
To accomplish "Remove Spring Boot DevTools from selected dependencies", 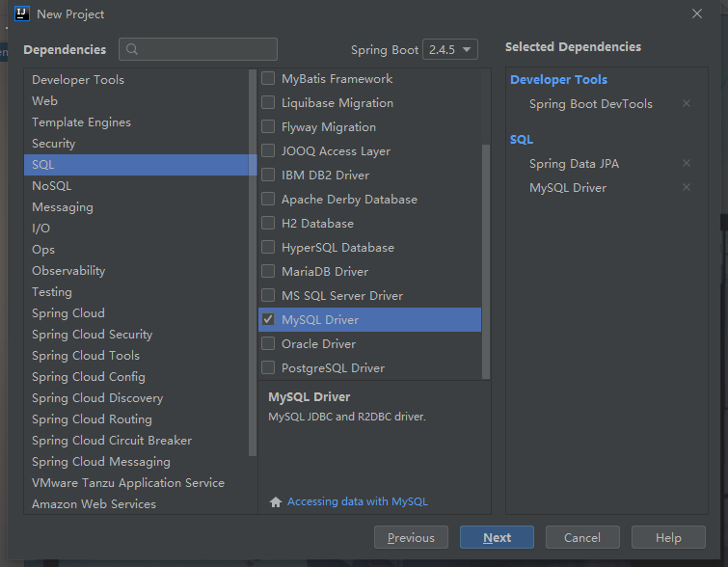I will [x=687, y=103].
